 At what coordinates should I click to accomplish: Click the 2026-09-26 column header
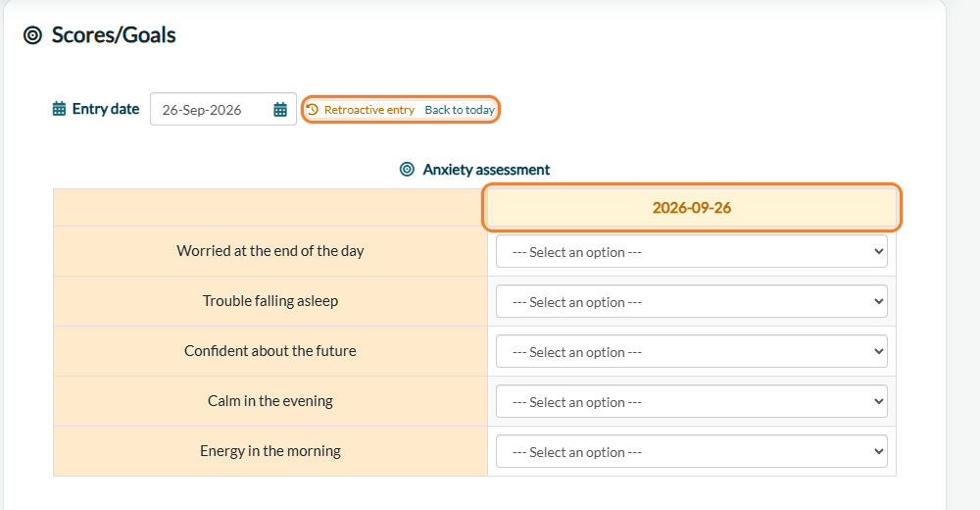point(691,208)
